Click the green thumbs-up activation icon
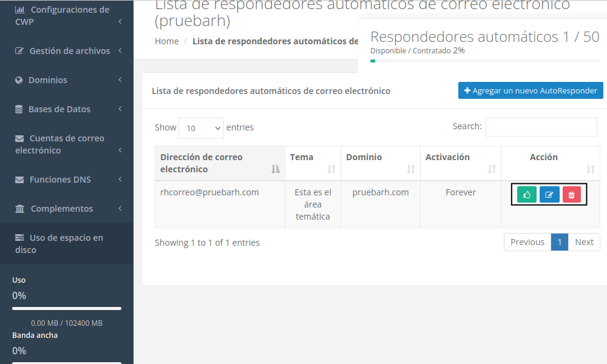Viewport: 607px width, 364px height. tap(527, 195)
